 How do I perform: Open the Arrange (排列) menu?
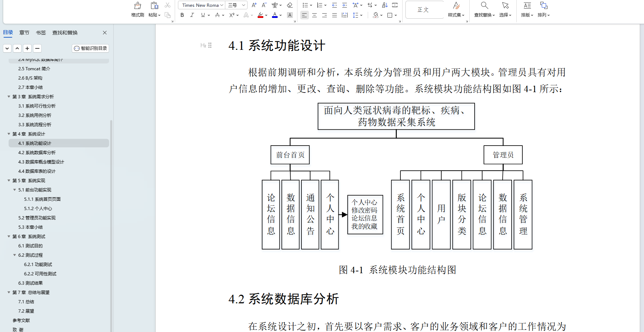tap(544, 10)
